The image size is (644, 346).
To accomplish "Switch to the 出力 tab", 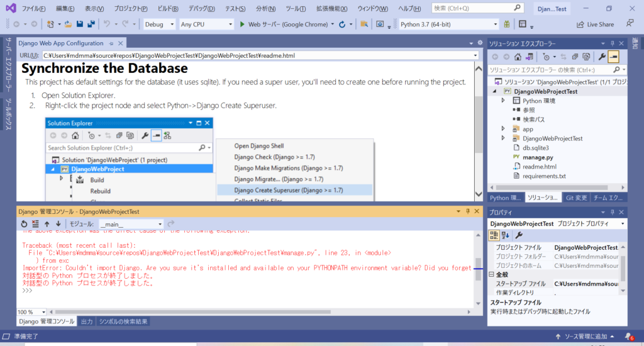I will point(87,321).
